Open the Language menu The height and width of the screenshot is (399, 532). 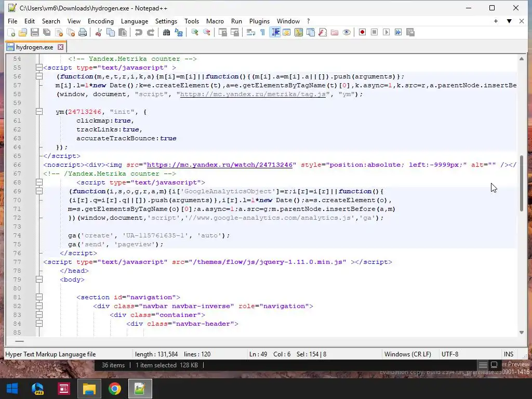pos(135,21)
